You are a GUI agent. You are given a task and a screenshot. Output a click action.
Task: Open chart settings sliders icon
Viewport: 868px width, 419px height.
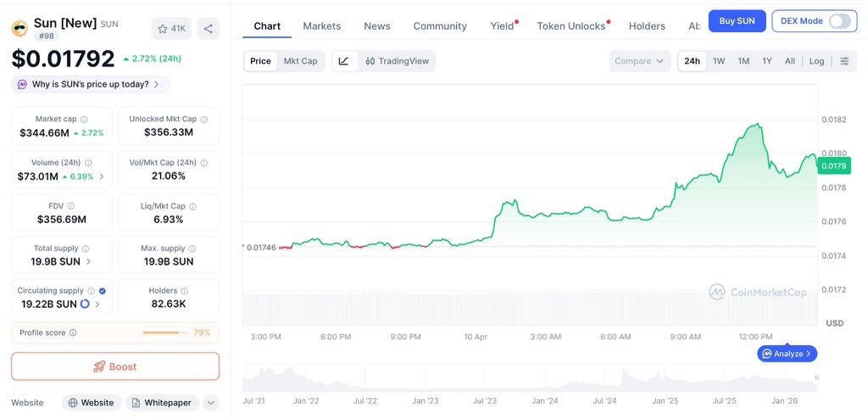pos(844,61)
